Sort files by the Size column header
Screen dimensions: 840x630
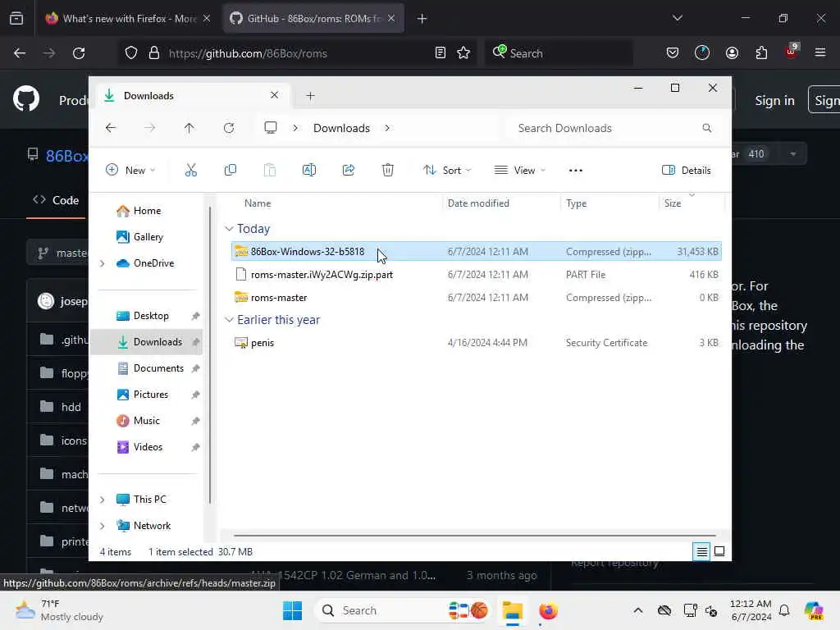point(673,203)
